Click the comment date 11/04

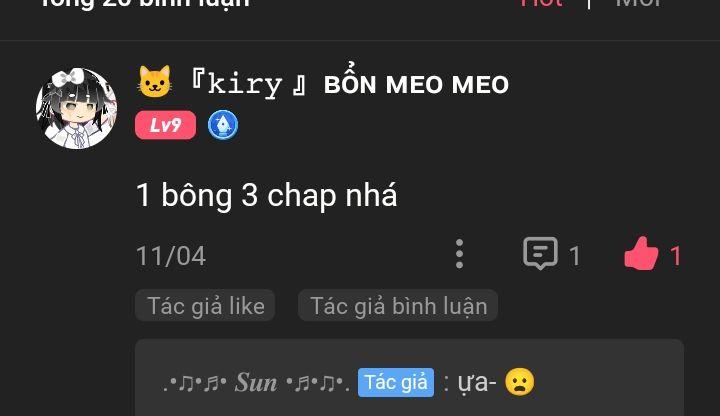pos(171,256)
